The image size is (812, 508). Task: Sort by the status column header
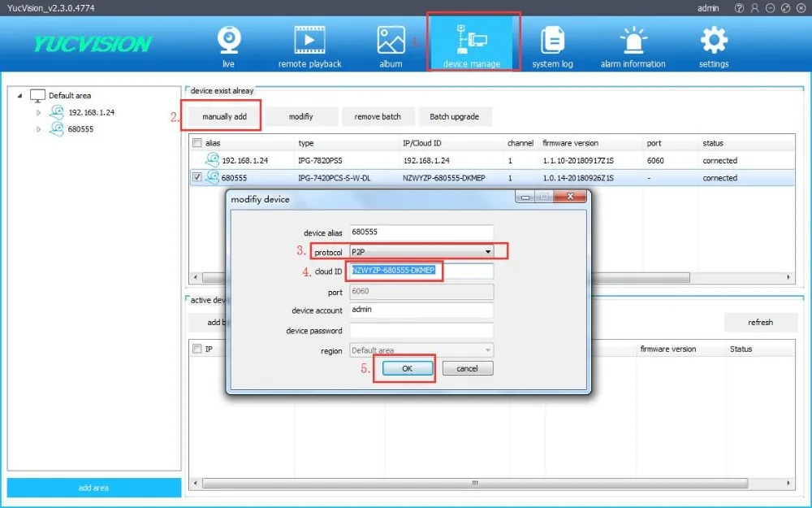click(x=713, y=143)
